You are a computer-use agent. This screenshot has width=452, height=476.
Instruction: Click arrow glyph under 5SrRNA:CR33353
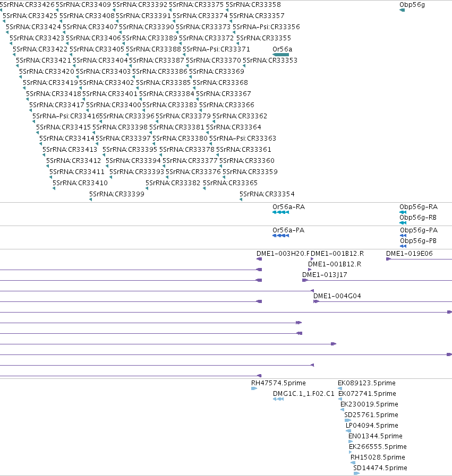(x=244, y=66)
